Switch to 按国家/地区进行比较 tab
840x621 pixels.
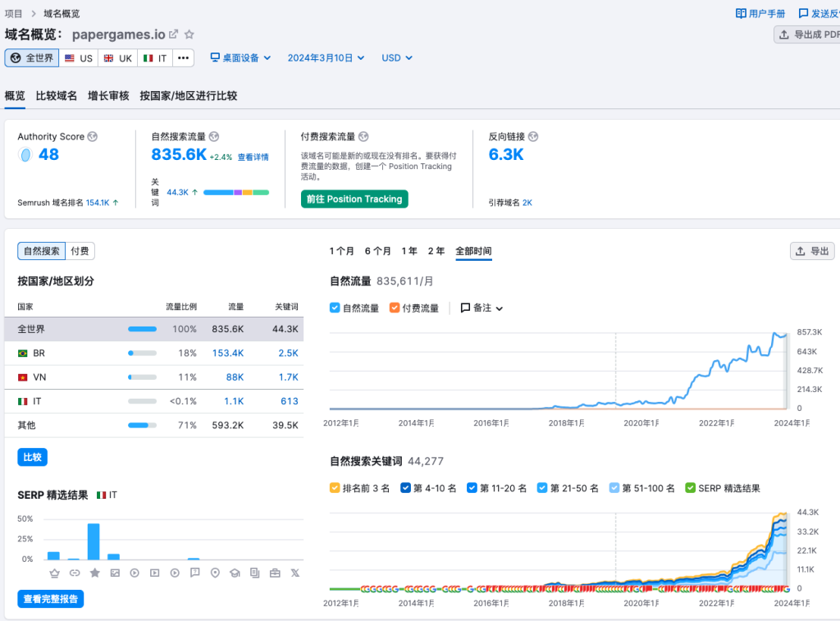[189, 96]
